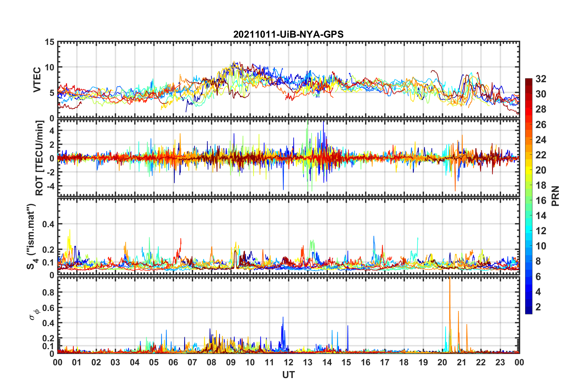Select PRN colorbar tick label 14
577x392 pixels.
(x=541, y=216)
